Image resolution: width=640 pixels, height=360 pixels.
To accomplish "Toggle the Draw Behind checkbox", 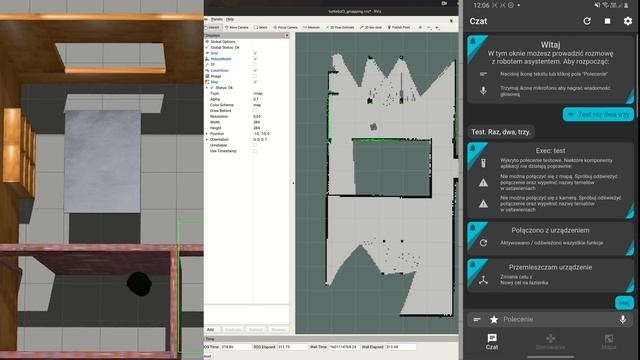I will 255,111.
